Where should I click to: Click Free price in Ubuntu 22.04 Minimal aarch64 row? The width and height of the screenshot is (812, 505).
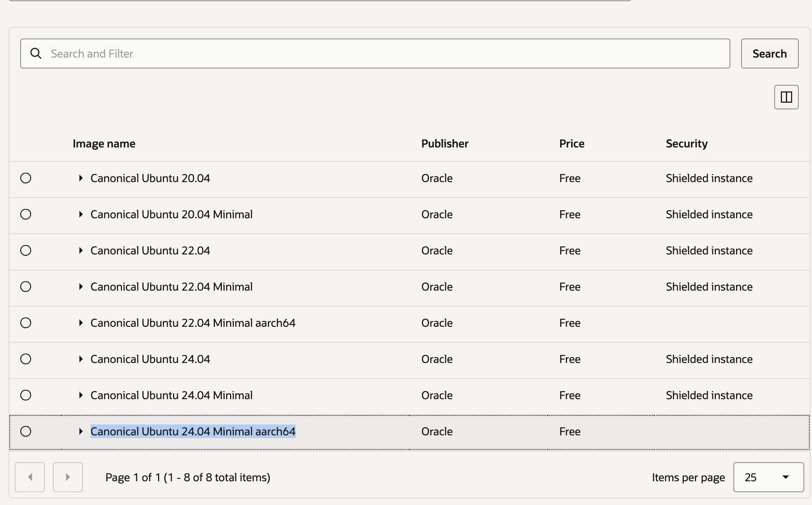tap(570, 323)
